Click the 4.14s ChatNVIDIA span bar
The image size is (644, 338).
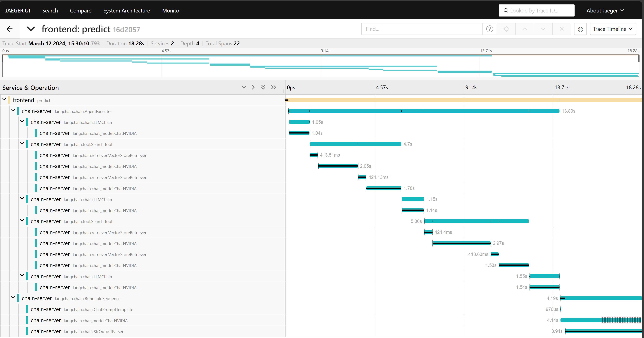coord(601,320)
